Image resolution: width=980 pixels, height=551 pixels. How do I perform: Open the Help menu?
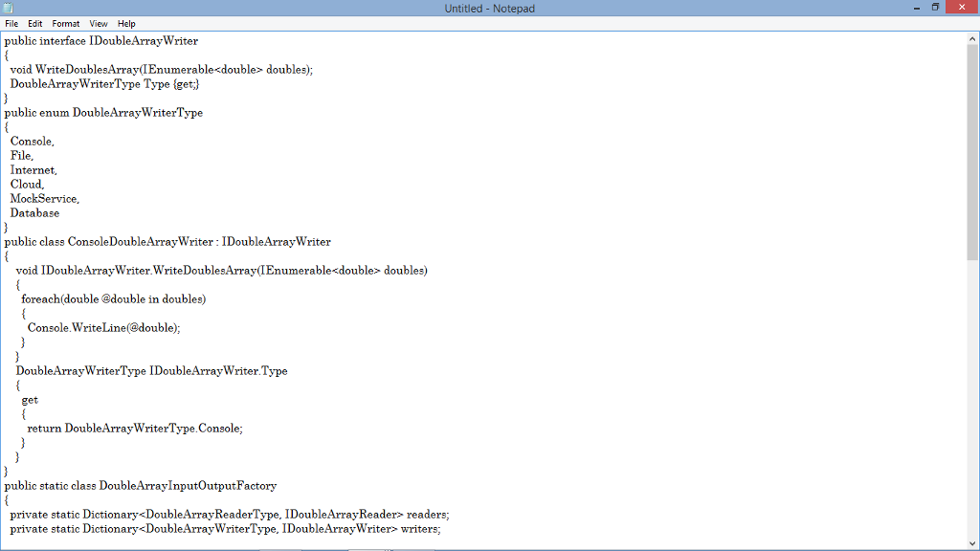(126, 24)
